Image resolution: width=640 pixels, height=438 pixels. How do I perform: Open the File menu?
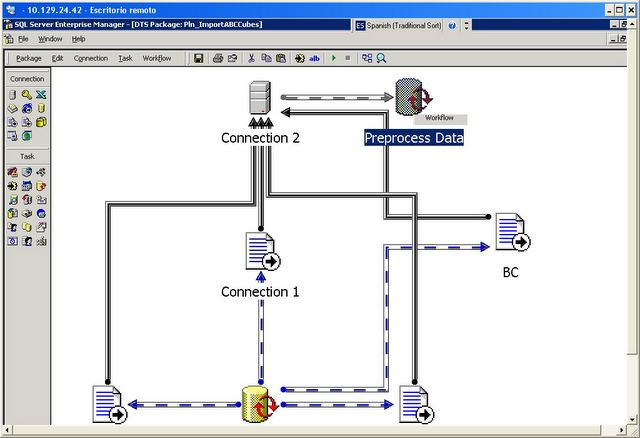click(x=23, y=39)
